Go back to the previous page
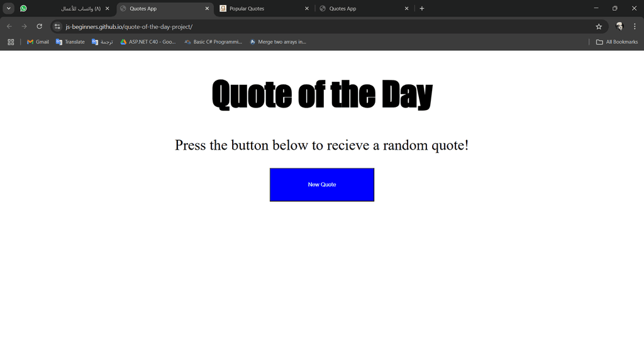The image size is (644, 342). pos(9,26)
